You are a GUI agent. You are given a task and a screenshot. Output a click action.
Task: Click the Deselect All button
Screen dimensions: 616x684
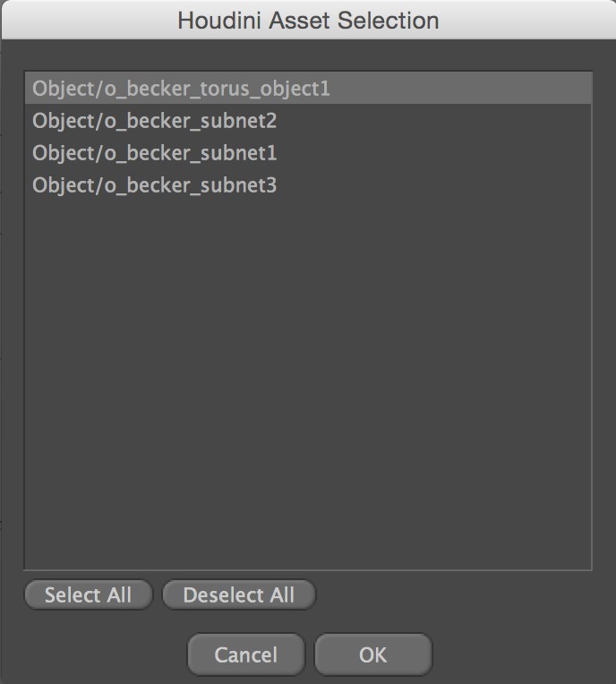(x=239, y=594)
